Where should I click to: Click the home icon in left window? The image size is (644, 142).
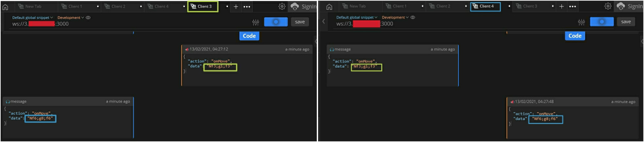coord(5,7)
